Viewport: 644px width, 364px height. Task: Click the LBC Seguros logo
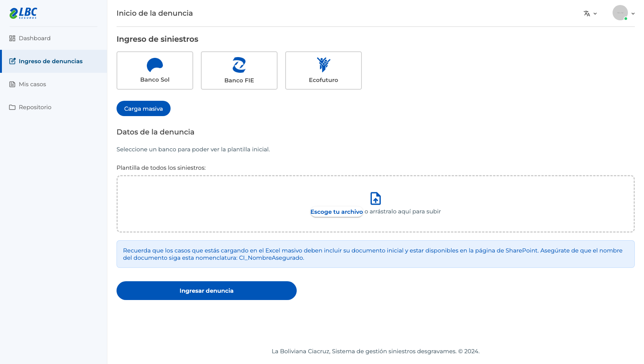[x=23, y=13]
